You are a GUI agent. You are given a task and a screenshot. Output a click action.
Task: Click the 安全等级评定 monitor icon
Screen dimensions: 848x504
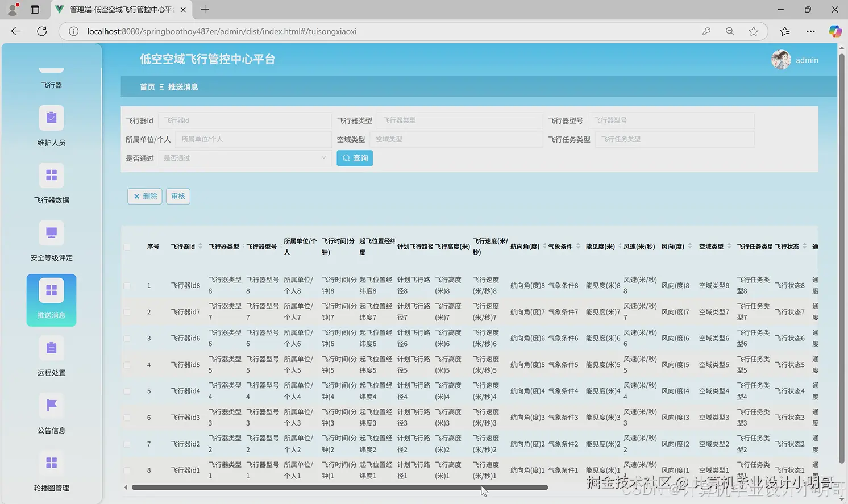tap(51, 233)
